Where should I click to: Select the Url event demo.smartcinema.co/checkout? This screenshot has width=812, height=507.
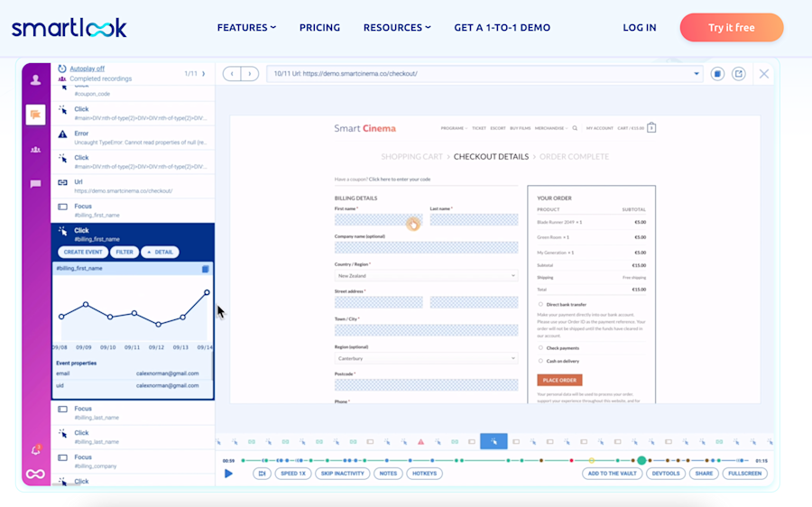[133, 187]
